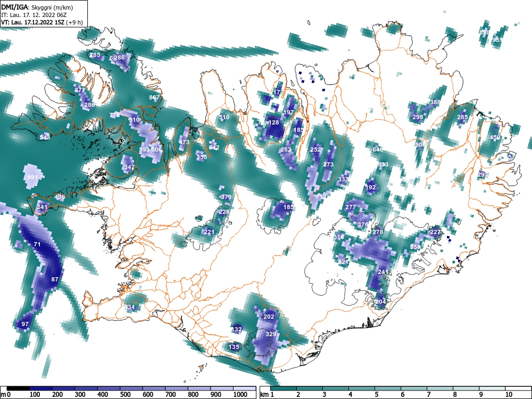Click the 273 visibility value
This screenshot has height=399, width=532.
[x=328, y=164]
